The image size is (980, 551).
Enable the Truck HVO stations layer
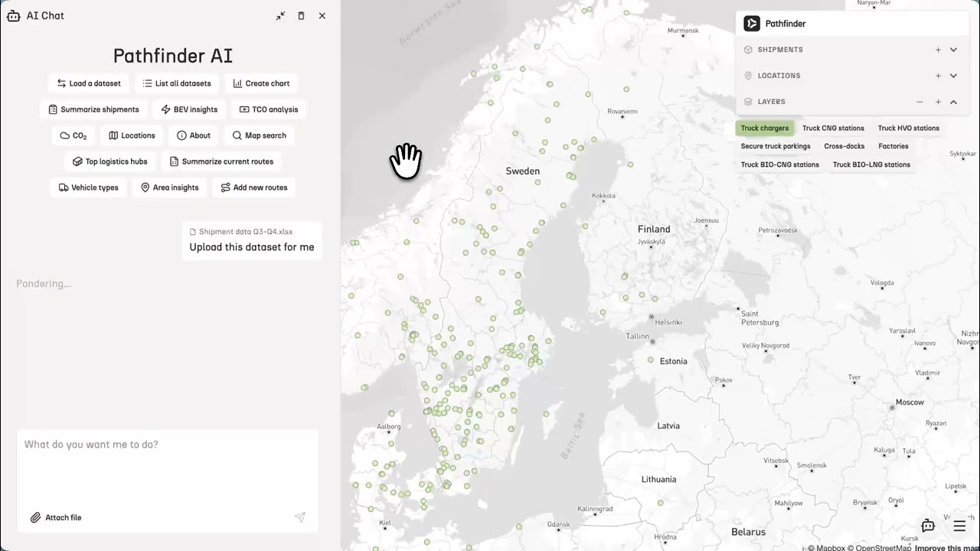pyautogui.click(x=909, y=128)
